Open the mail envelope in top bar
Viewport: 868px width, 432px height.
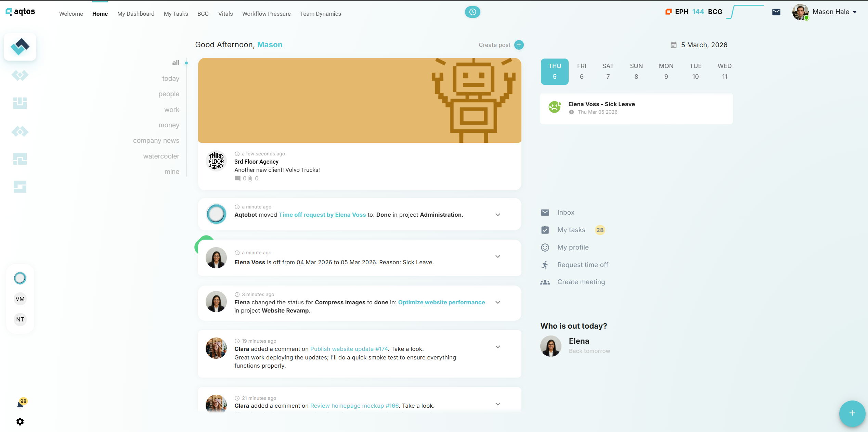pos(776,12)
